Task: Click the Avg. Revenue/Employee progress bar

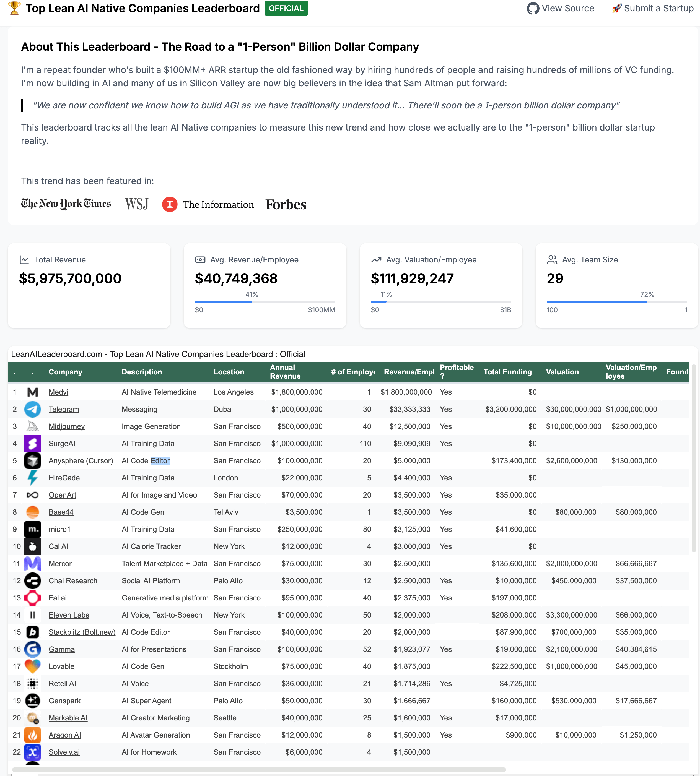Action: point(265,302)
